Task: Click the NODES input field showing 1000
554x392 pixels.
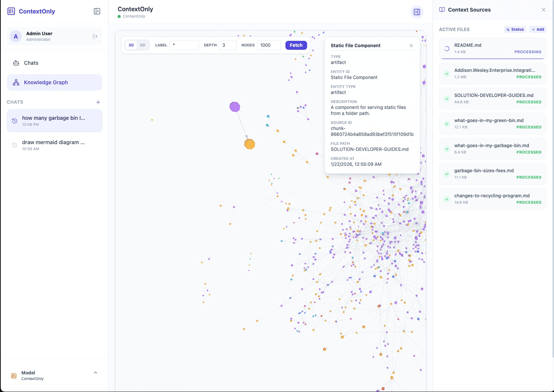Action: [269, 45]
